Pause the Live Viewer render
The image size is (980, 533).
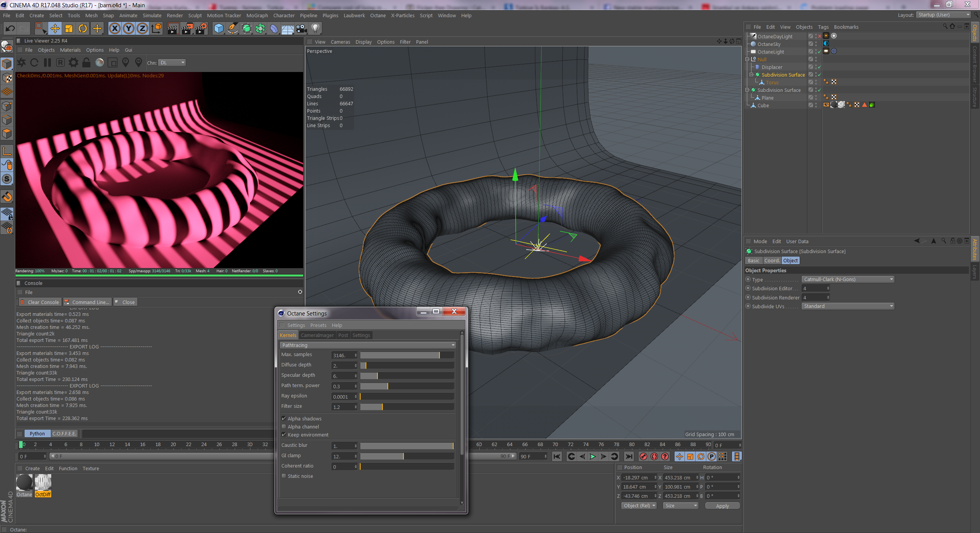[x=47, y=62]
